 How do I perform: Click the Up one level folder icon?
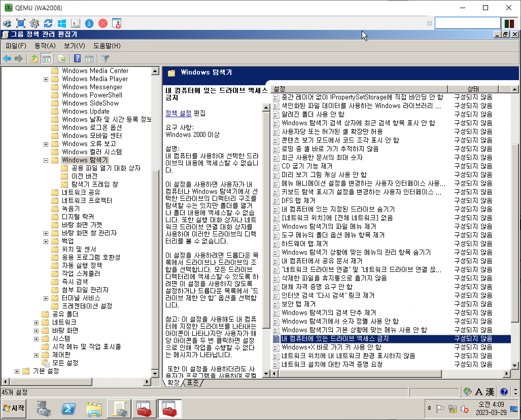(x=34, y=59)
